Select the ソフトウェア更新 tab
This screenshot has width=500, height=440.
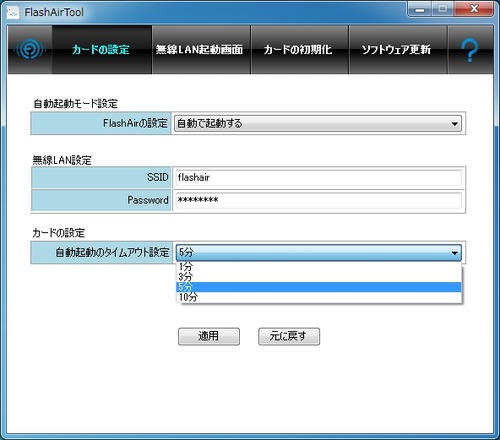398,49
